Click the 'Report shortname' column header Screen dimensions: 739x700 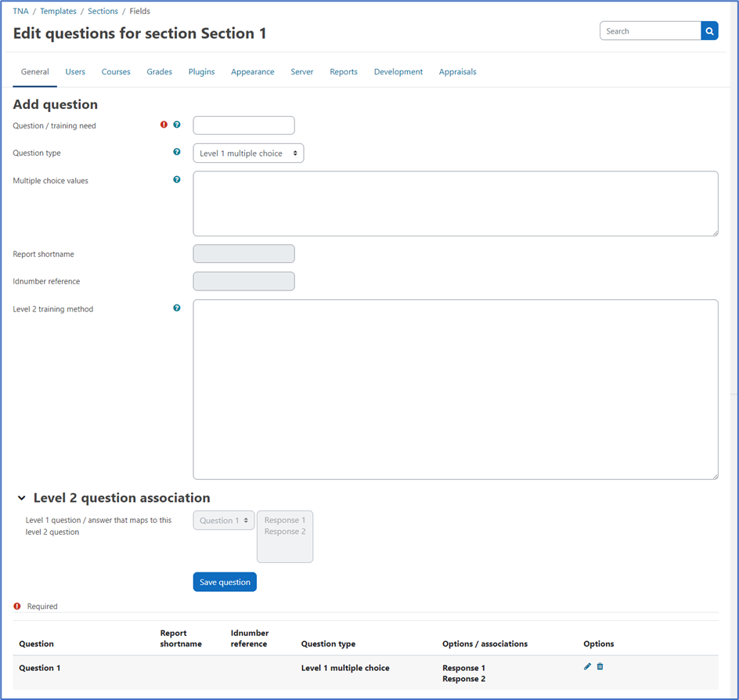(181, 638)
